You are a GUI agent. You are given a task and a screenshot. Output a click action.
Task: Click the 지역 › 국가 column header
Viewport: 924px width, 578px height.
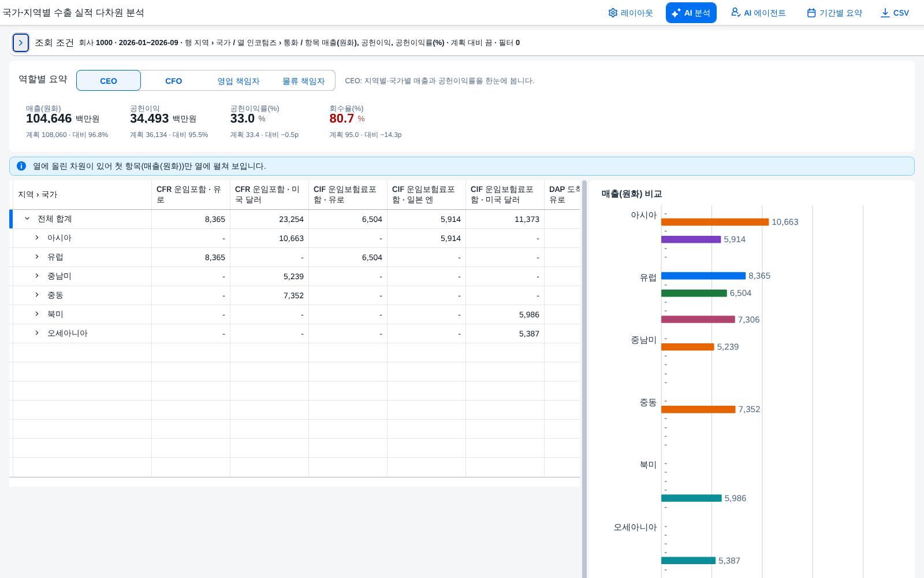click(82, 195)
